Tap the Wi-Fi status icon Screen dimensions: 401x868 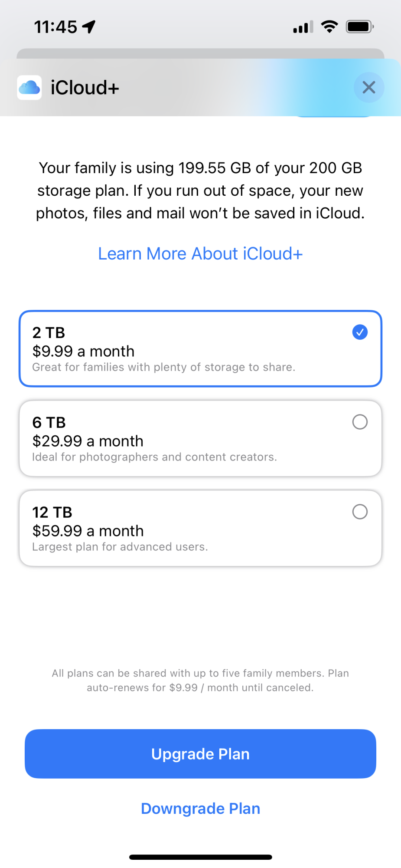click(x=329, y=26)
